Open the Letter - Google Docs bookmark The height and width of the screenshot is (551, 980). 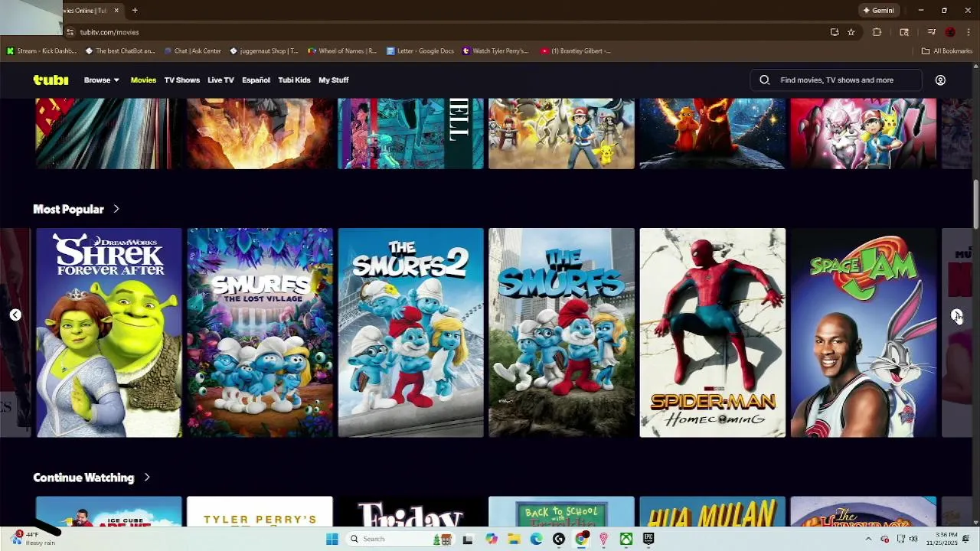420,51
